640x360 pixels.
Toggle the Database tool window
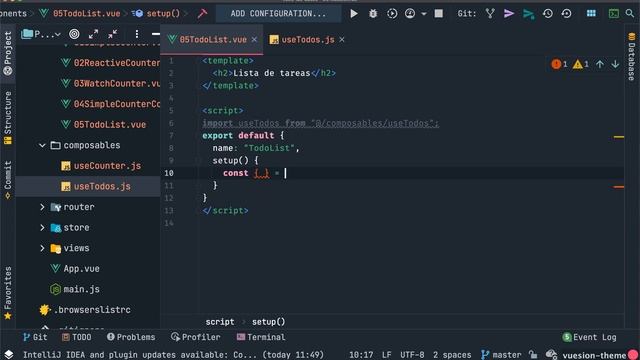631,57
